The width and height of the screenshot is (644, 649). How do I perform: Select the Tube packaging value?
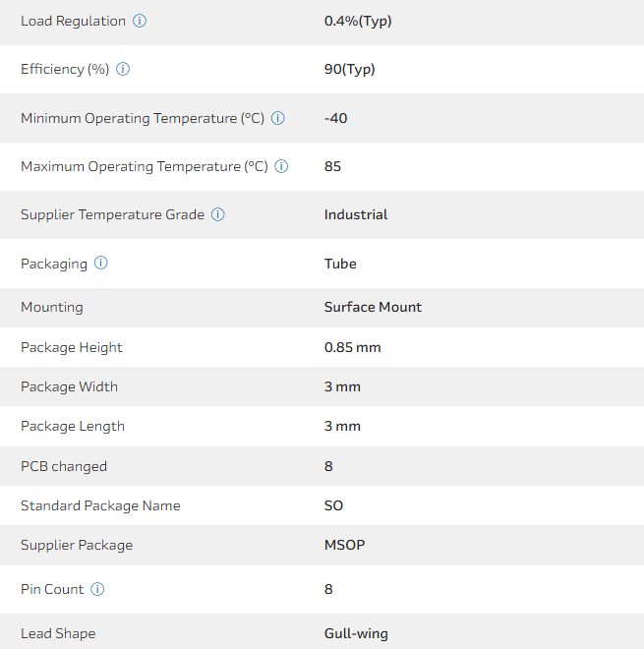coord(340,264)
